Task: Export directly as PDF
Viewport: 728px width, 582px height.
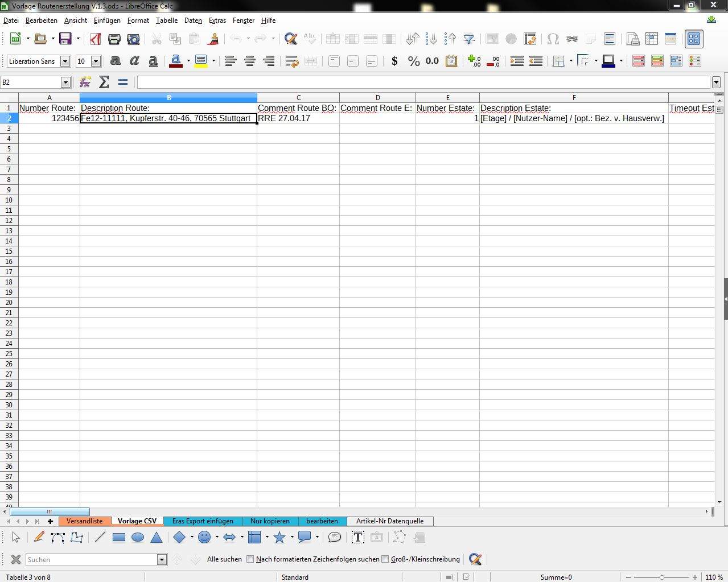Action: point(95,39)
